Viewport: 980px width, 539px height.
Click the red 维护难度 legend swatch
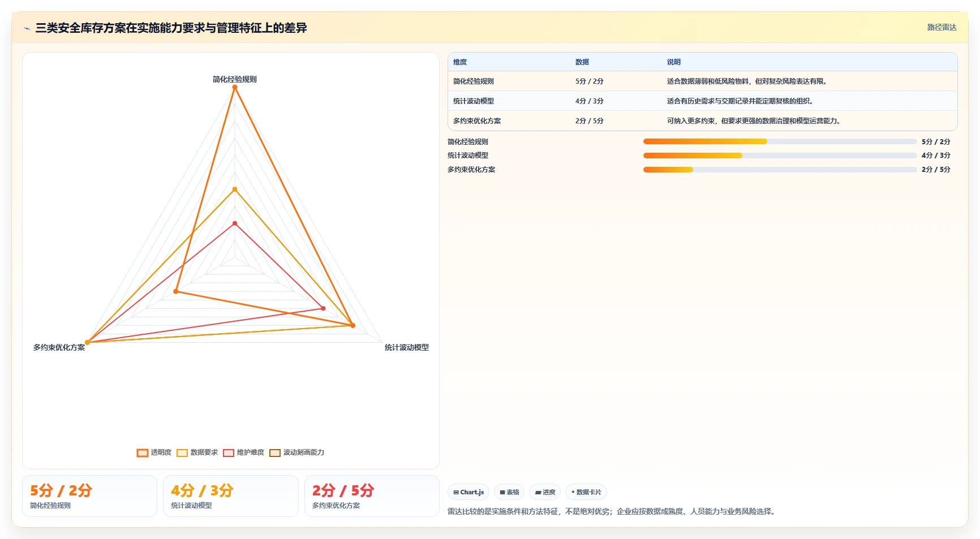pos(229,452)
